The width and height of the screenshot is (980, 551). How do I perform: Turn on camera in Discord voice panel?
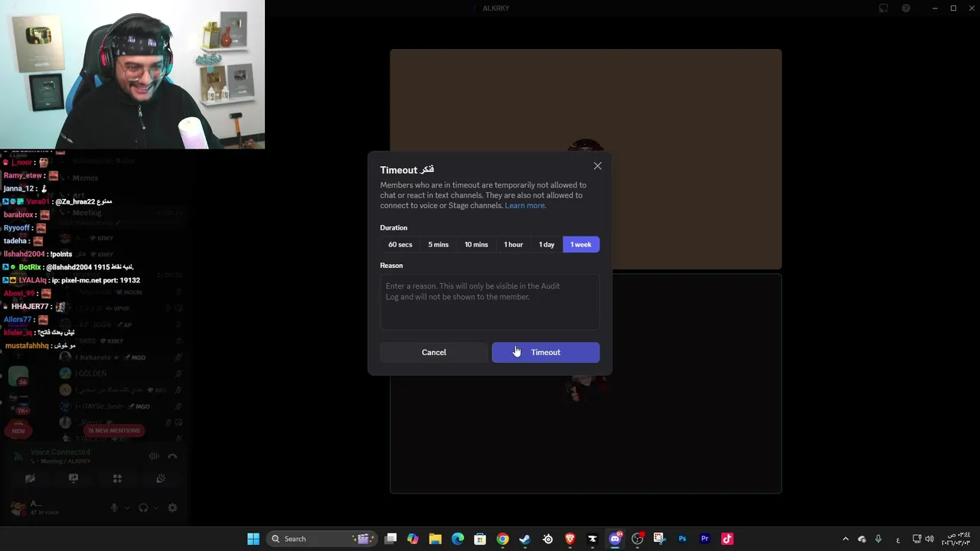pos(30,479)
